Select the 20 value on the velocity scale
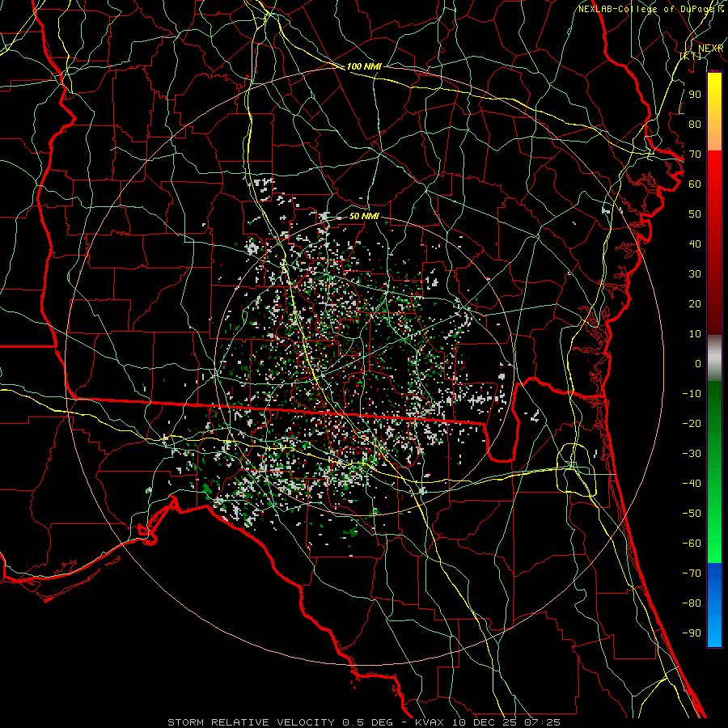Image resolution: width=728 pixels, height=728 pixels. [x=695, y=304]
